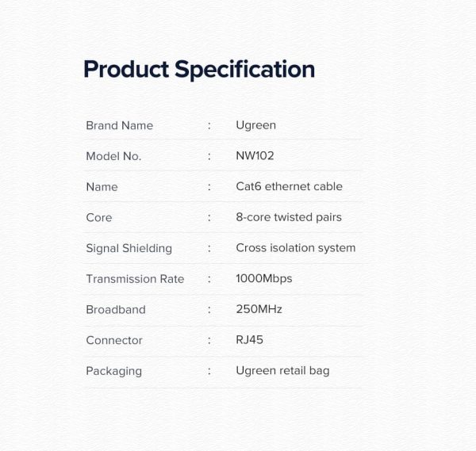476x451 pixels.
Task: Click the Brand Name label
Action: pos(119,125)
